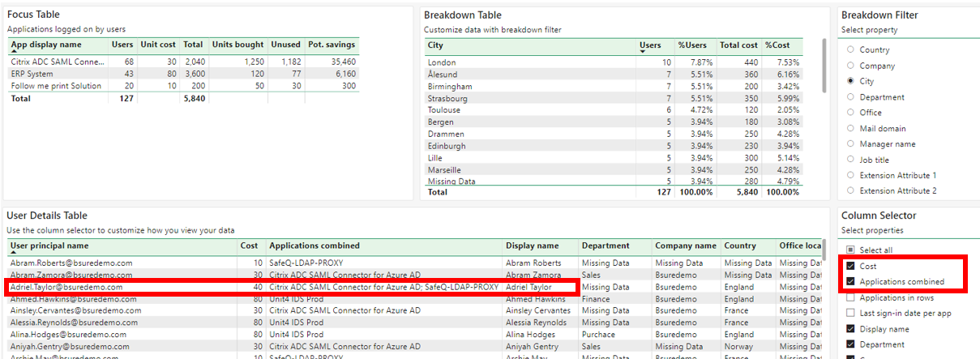Click the Units bought column header
This screenshot has width=980, height=359.
(238, 45)
